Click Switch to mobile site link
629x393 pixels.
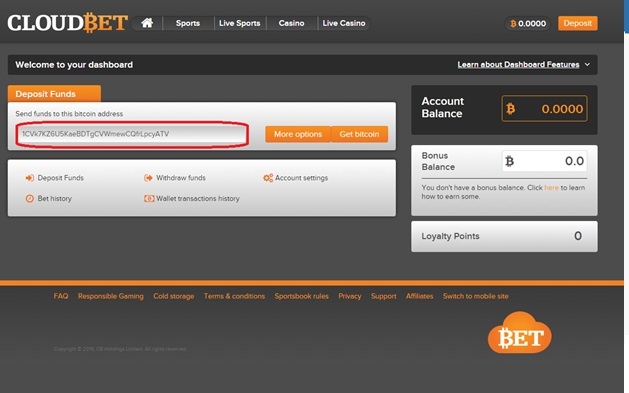point(476,296)
